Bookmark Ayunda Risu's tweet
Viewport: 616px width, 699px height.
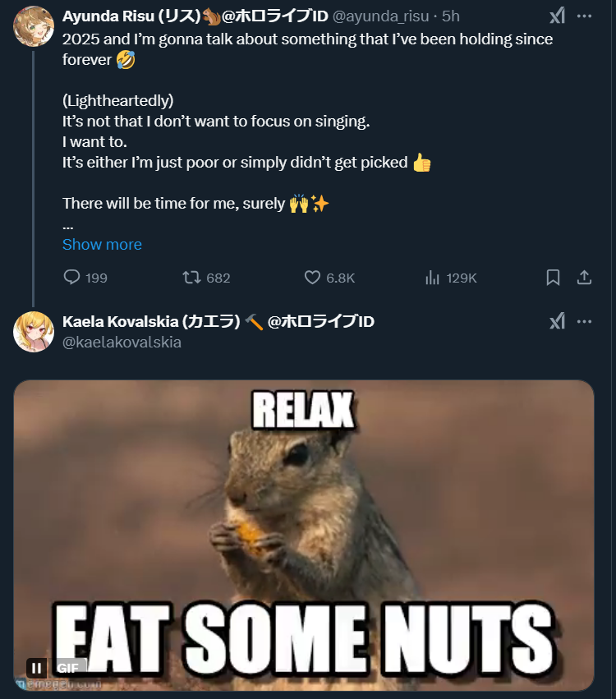554,278
